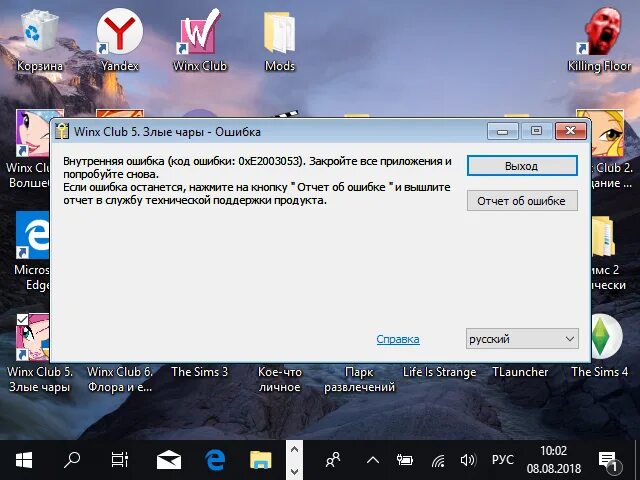
Task: Select the Winx Club 5. Злые чары shortcut
Action: [x=33, y=353]
